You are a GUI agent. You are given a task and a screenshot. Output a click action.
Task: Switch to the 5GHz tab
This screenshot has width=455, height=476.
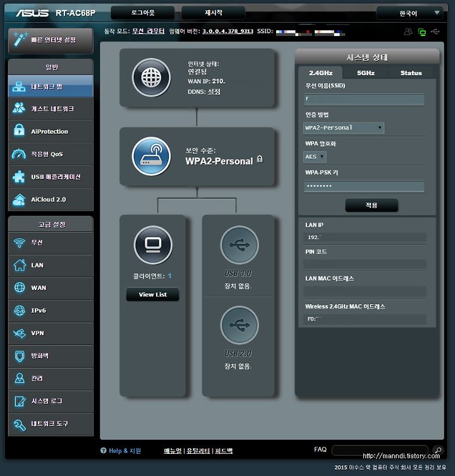[x=365, y=73]
